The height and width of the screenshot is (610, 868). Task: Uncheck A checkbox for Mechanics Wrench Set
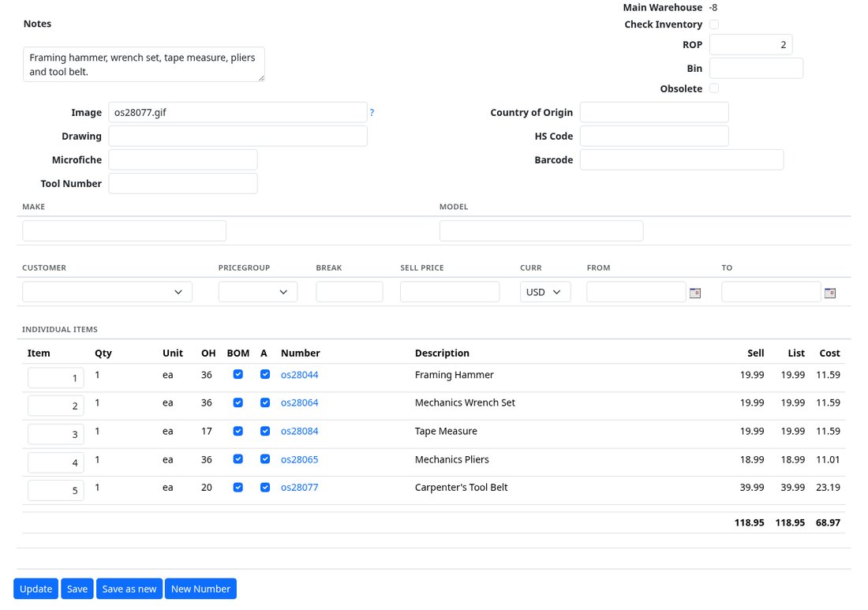(265, 402)
